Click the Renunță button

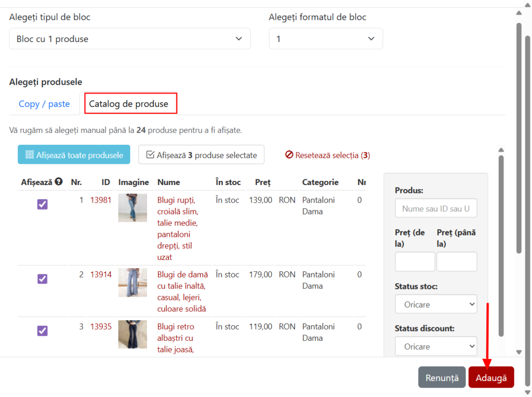442,377
